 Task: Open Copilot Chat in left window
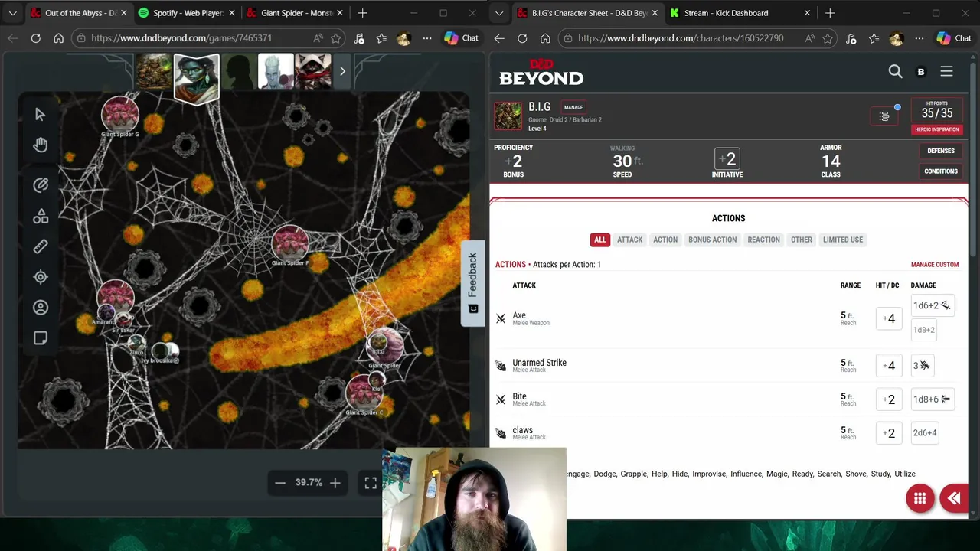(461, 38)
